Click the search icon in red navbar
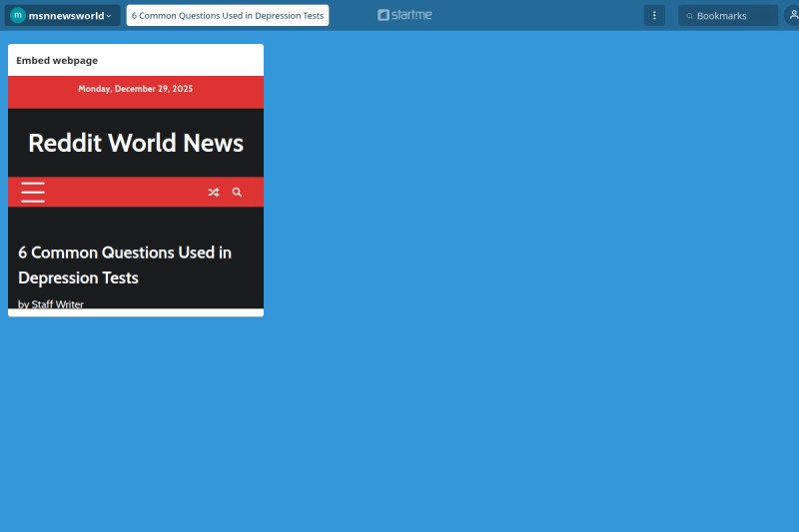 (237, 192)
